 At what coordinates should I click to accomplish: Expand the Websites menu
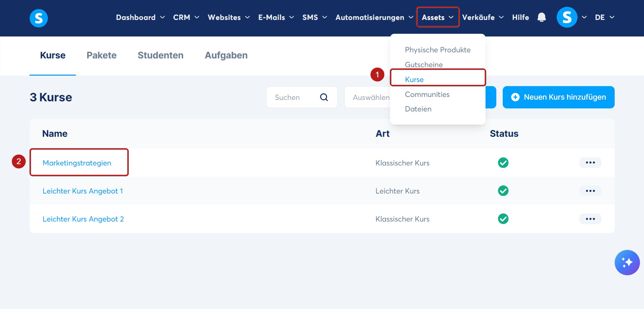[x=229, y=17]
